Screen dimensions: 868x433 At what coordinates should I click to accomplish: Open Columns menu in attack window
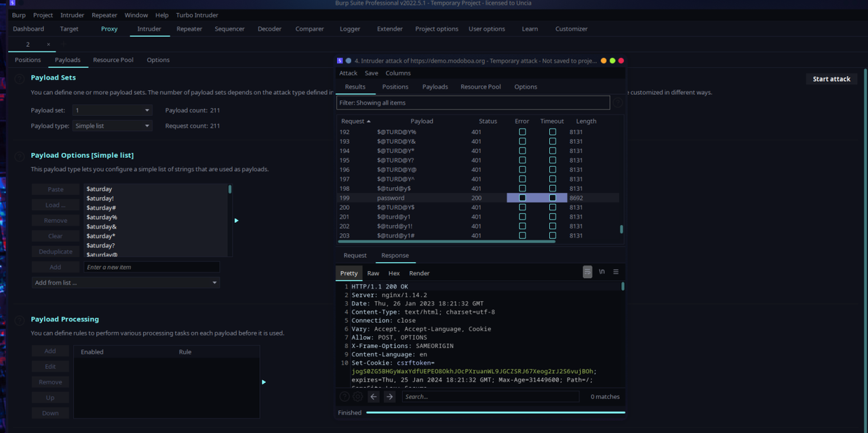(x=398, y=73)
